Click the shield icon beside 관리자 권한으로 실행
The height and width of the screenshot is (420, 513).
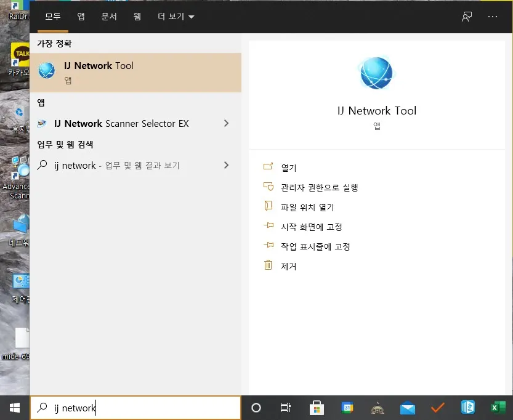tap(269, 187)
